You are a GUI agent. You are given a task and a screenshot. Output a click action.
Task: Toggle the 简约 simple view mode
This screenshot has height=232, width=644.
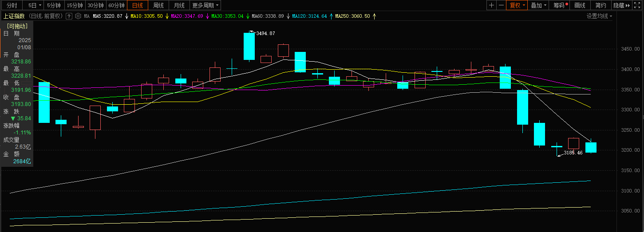click(601, 5)
